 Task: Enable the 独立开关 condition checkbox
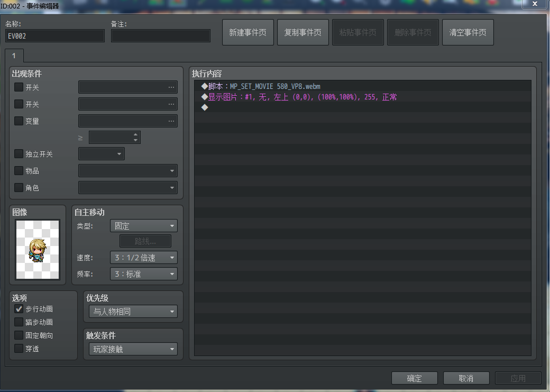click(19, 154)
